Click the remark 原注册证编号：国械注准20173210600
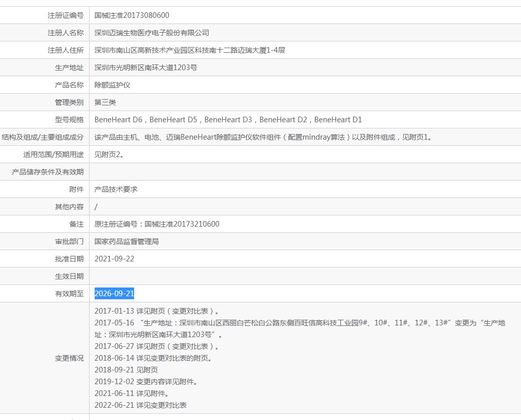The height and width of the screenshot is (420, 521). 157,224
